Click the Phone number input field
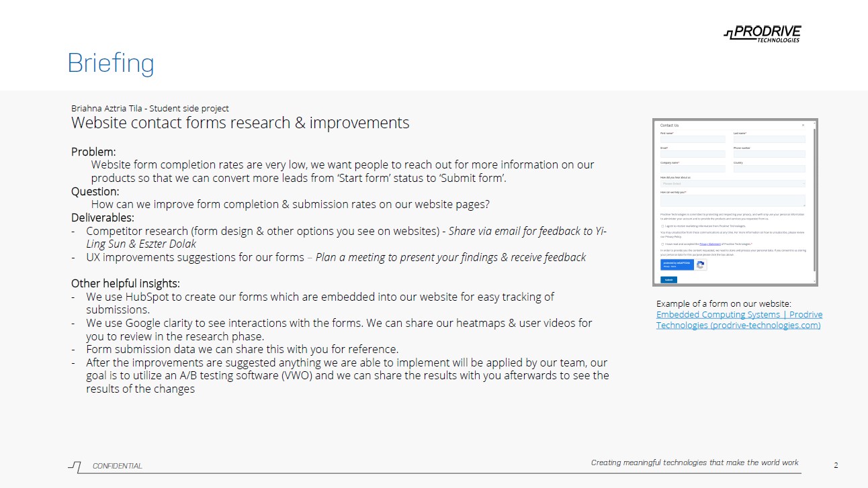 pyautogui.click(x=769, y=154)
